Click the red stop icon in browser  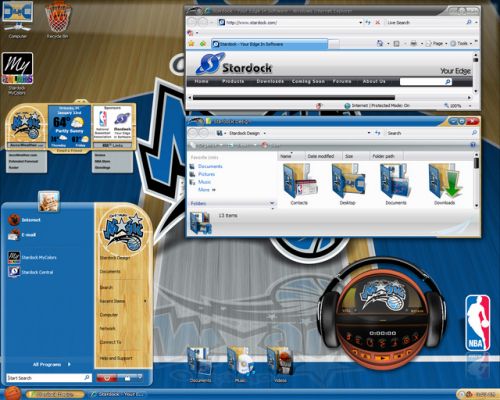[378, 22]
